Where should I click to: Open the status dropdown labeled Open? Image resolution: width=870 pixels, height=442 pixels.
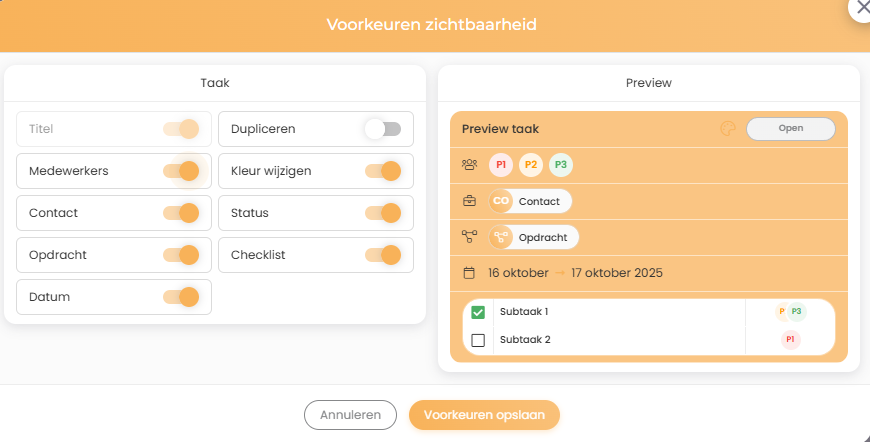pyautogui.click(x=790, y=129)
